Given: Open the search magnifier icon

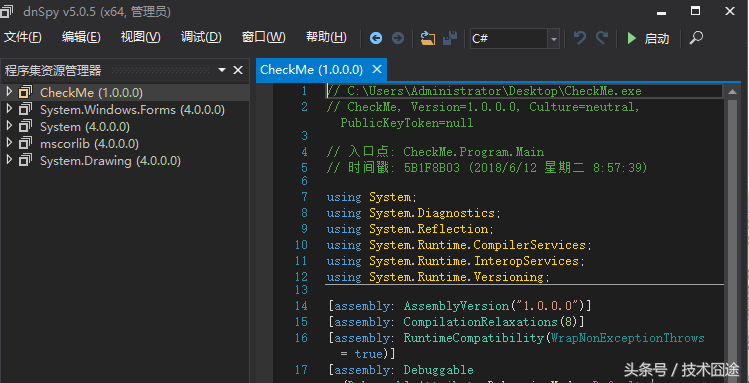Looking at the screenshot, I should (696, 38).
